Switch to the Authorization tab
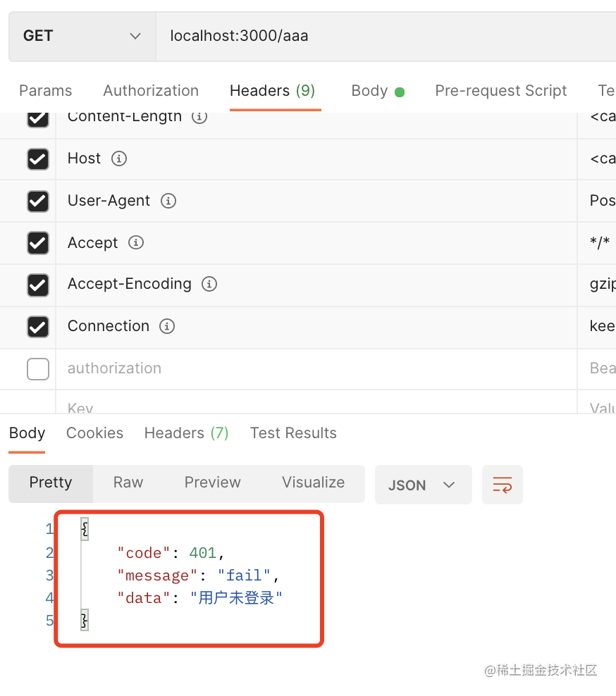The width and height of the screenshot is (616, 696). click(151, 91)
